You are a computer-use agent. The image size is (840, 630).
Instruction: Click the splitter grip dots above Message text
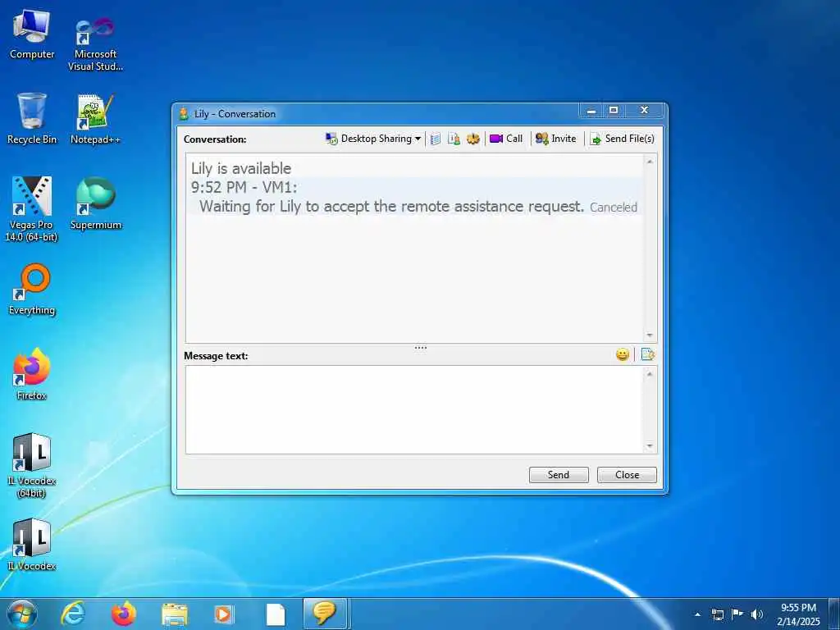click(421, 348)
